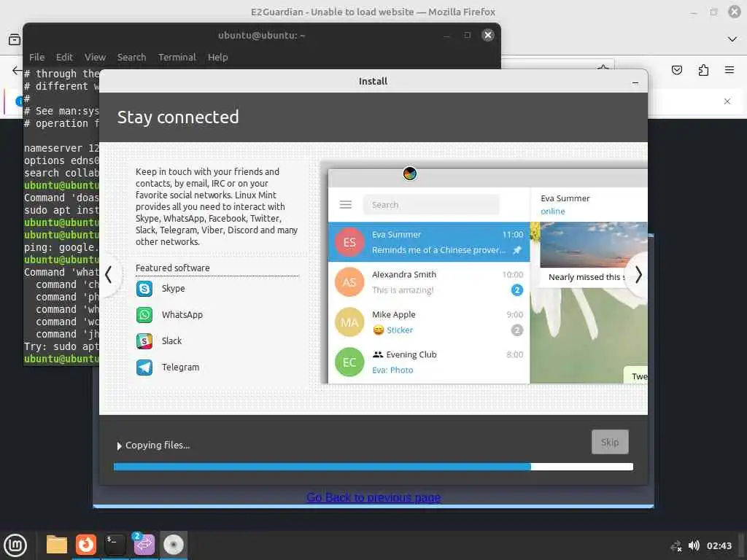Viewport: 747px width, 560px height.
Task: Click the WhatsApp icon in Featured software
Action: pyautogui.click(x=144, y=315)
